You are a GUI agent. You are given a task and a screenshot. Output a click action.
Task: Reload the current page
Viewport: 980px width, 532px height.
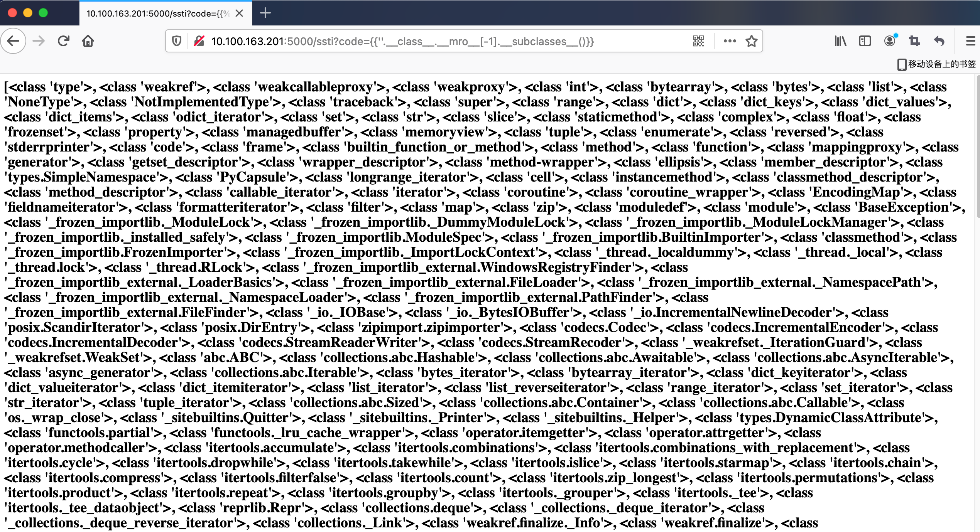(63, 41)
